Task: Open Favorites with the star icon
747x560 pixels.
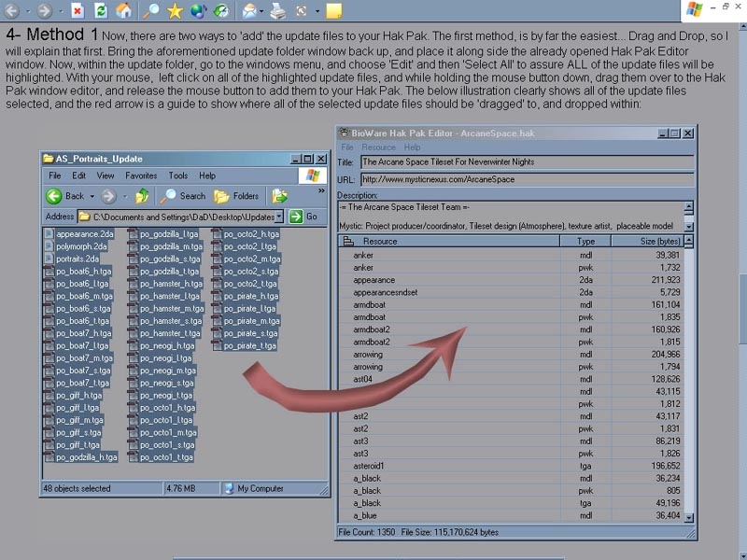Action: click(x=175, y=11)
